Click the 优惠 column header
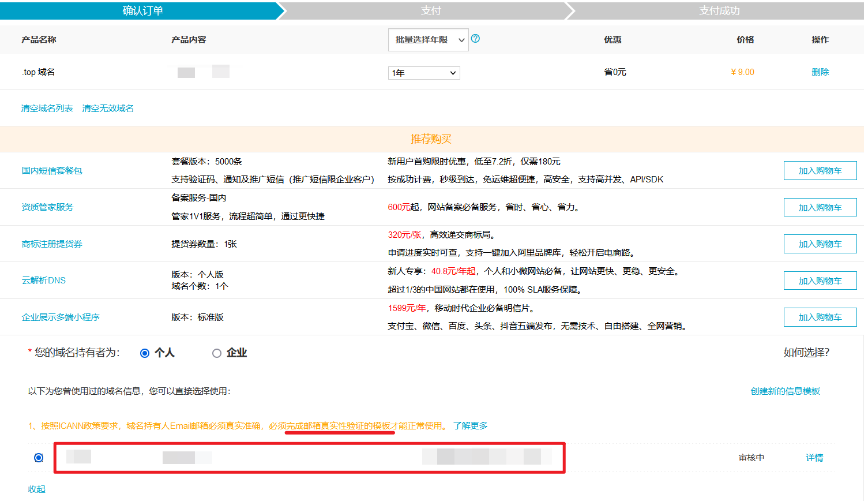This screenshot has width=868, height=501. click(613, 40)
